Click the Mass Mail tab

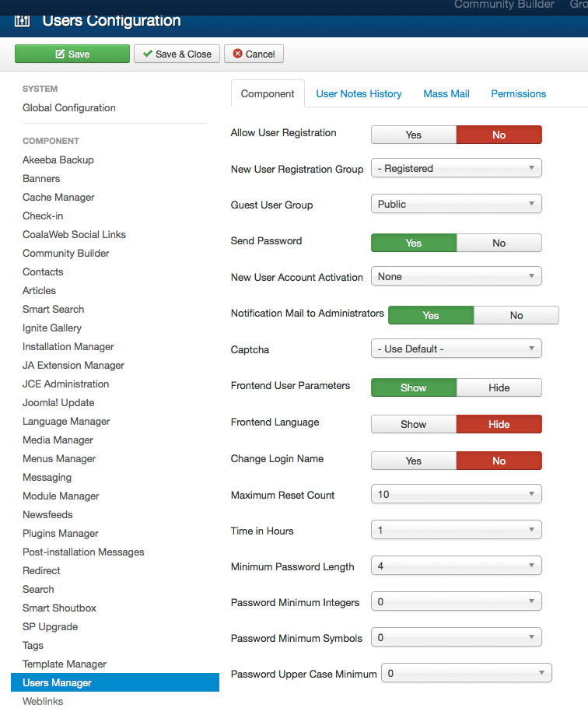pos(446,94)
